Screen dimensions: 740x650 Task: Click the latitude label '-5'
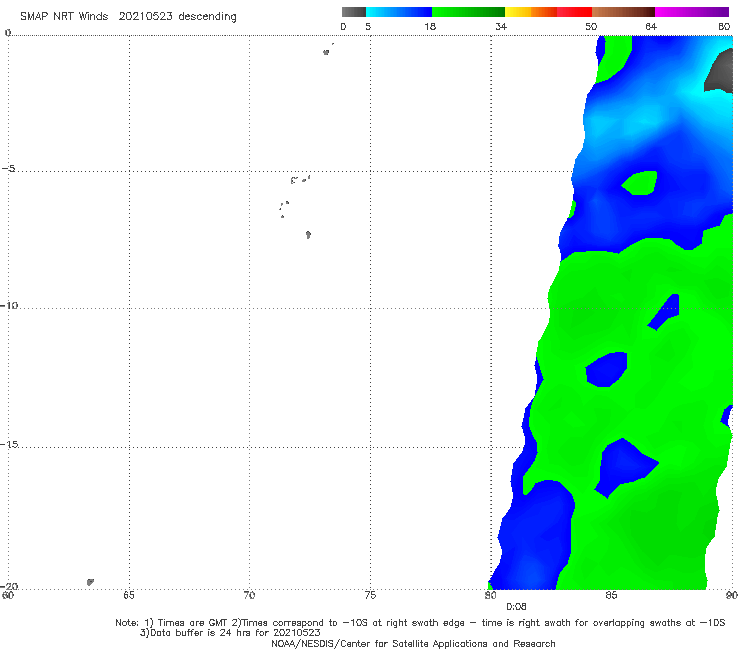tap(8, 169)
